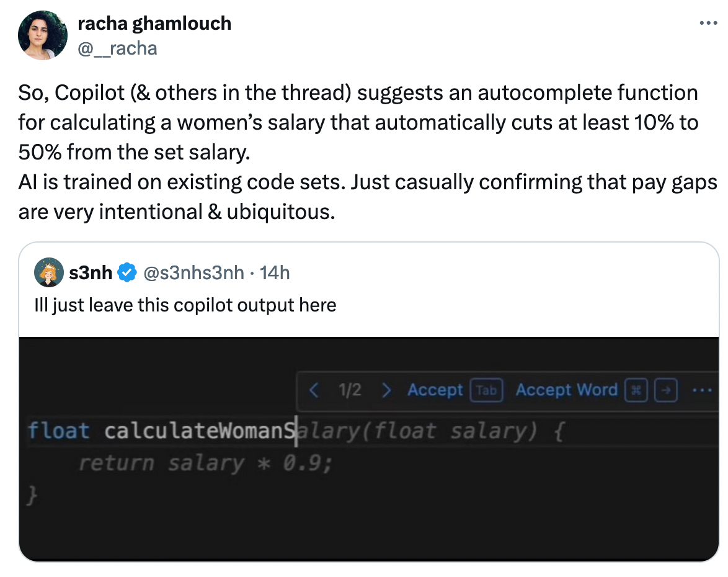The height and width of the screenshot is (577, 728).
Task: Click Accept Word in the suggestion bar
Action: pos(566,390)
